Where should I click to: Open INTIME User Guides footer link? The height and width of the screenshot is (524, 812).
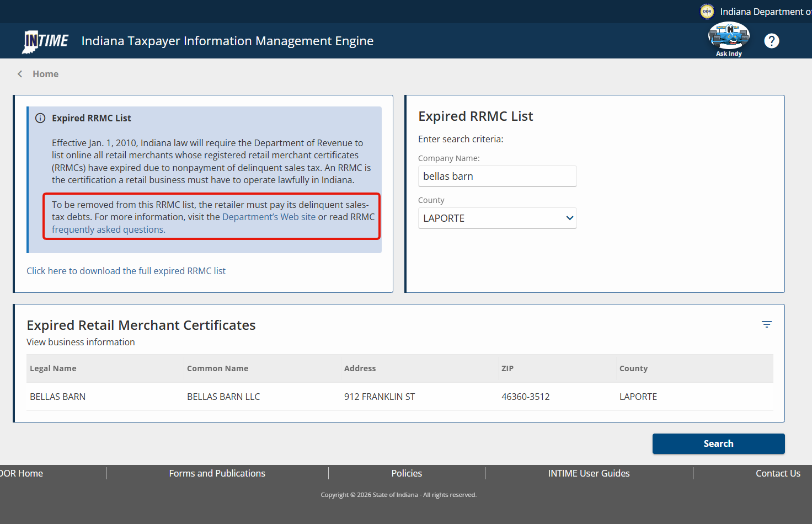pyautogui.click(x=589, y=473)
